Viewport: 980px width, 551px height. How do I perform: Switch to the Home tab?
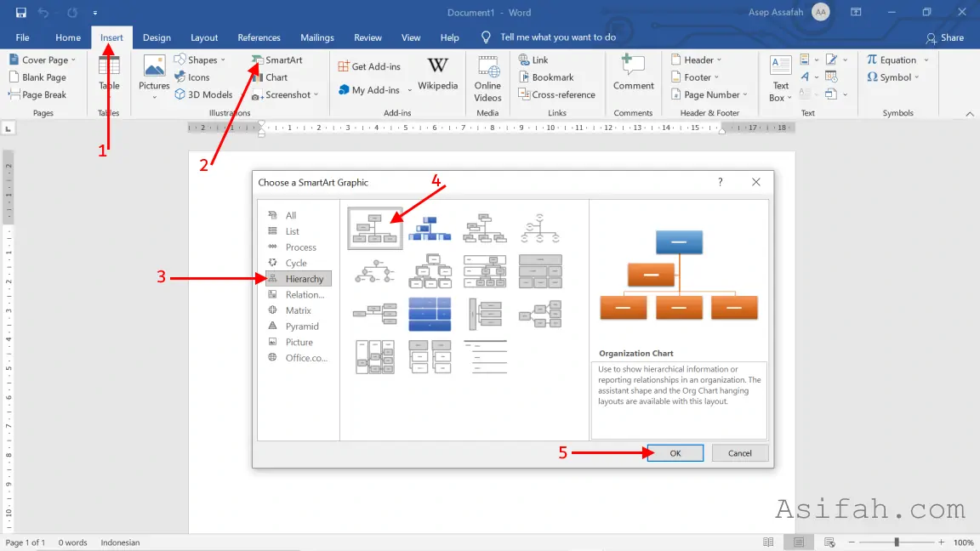pyautogui.click(x=67, y=37)
